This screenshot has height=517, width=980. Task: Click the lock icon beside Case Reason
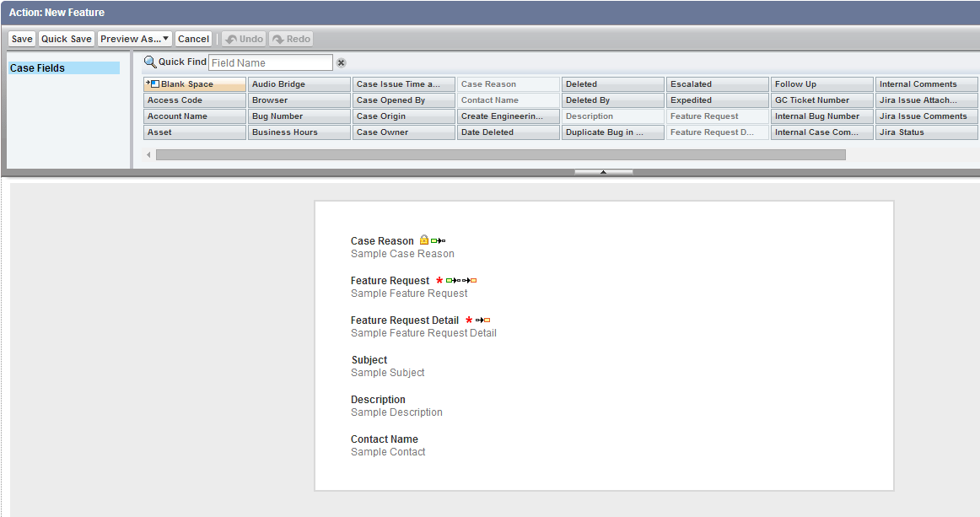point(423,240)
